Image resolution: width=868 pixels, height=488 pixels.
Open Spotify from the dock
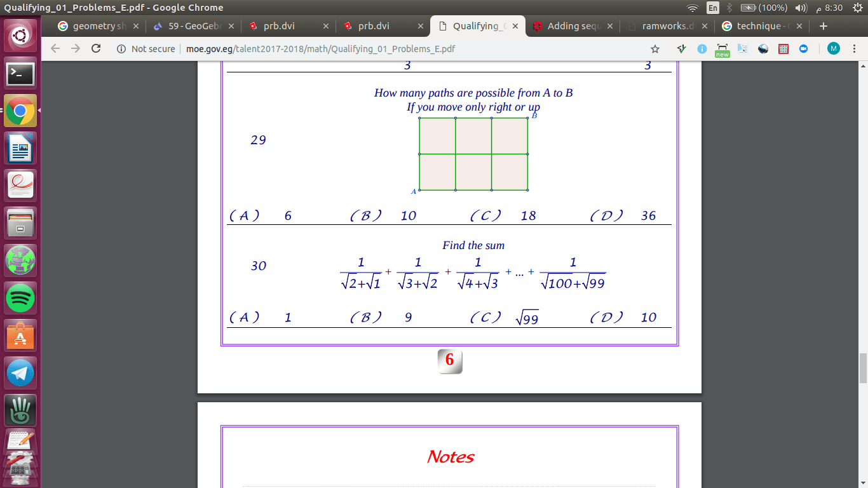pos(20,298)
